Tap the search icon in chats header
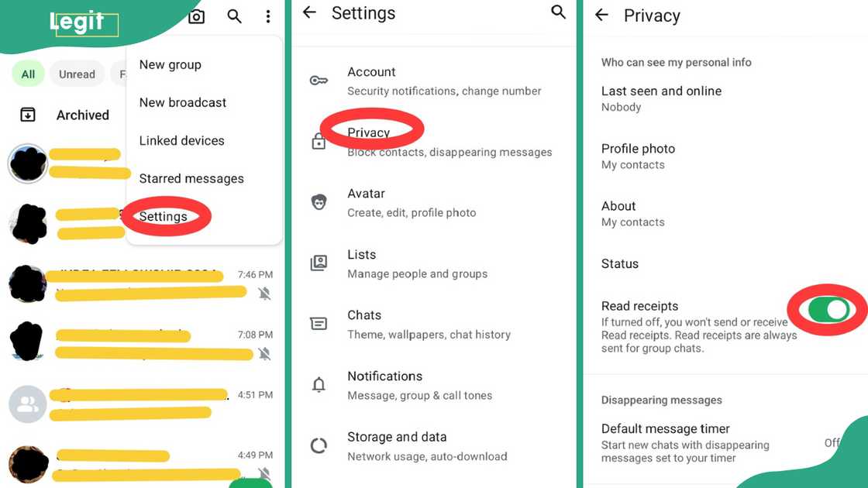This screenshot has height=488, width=868. click(234, 16)
